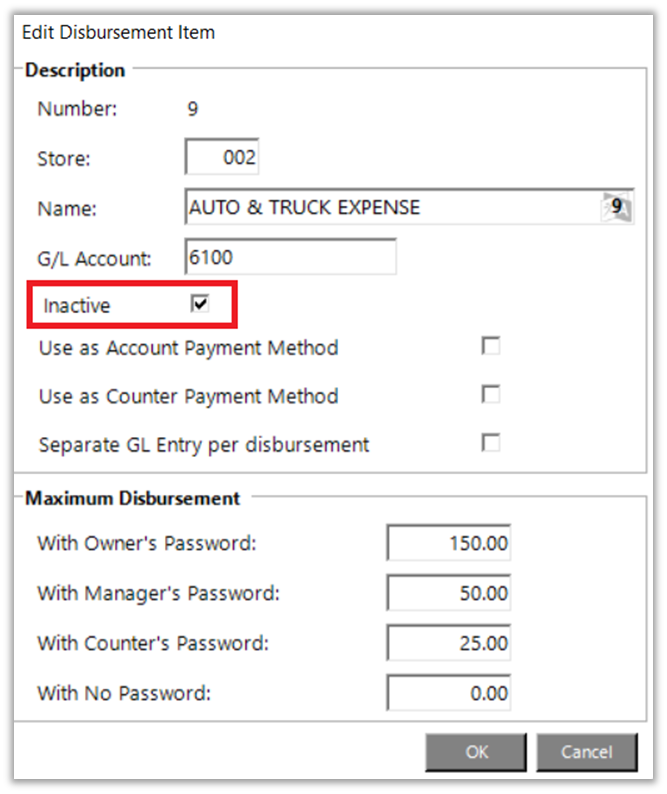Click the Maximum Disbursement group heading

(x=132, y=498)
